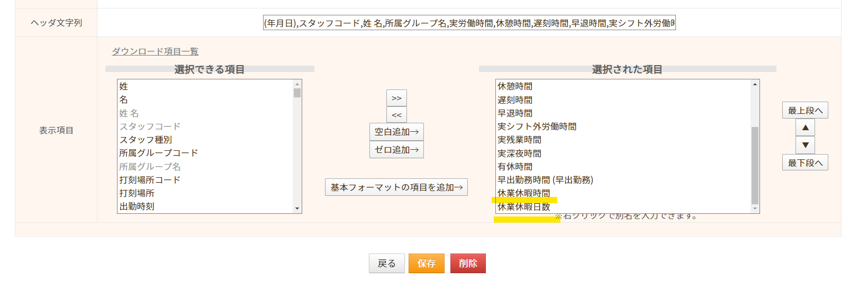The width and height of the screenshot is (868, 289).
Task: Select 休業休暇時間 in the selected items list
Action: [623, 193]
